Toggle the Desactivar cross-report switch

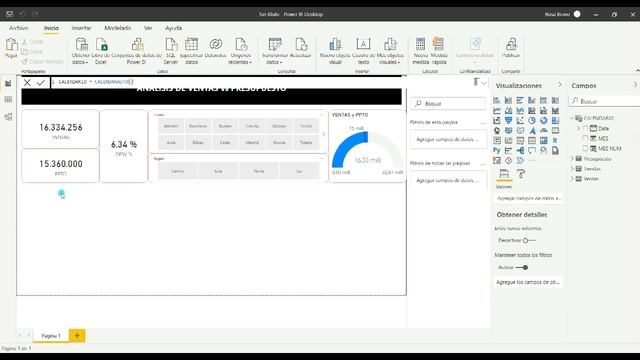pyautogui.click(x=529, y=240)
